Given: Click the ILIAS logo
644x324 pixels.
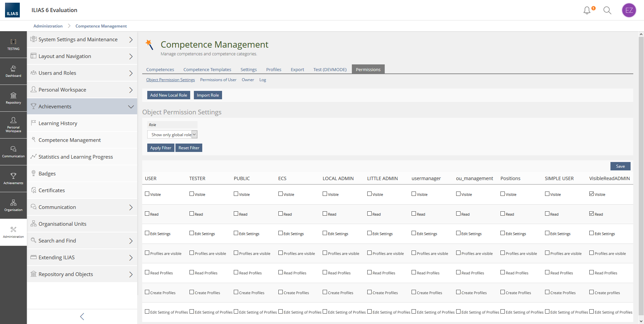Looking at the screenshot, I should point(12,10).
